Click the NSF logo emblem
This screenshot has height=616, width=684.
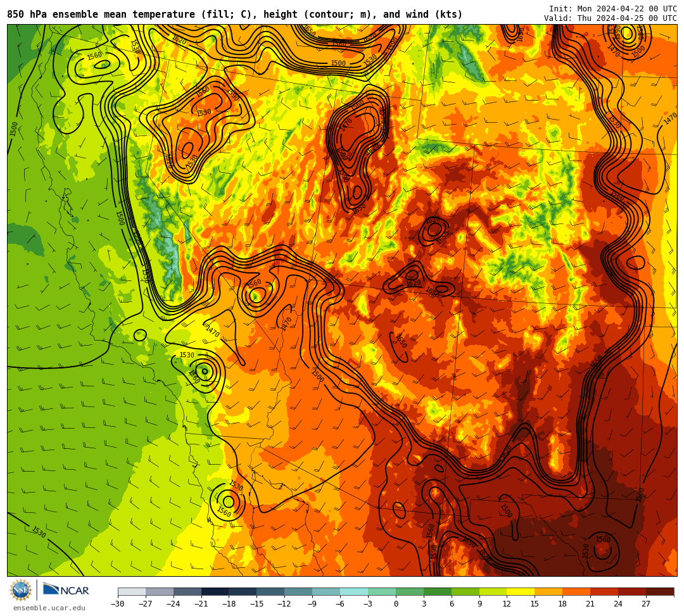[21, 590]
